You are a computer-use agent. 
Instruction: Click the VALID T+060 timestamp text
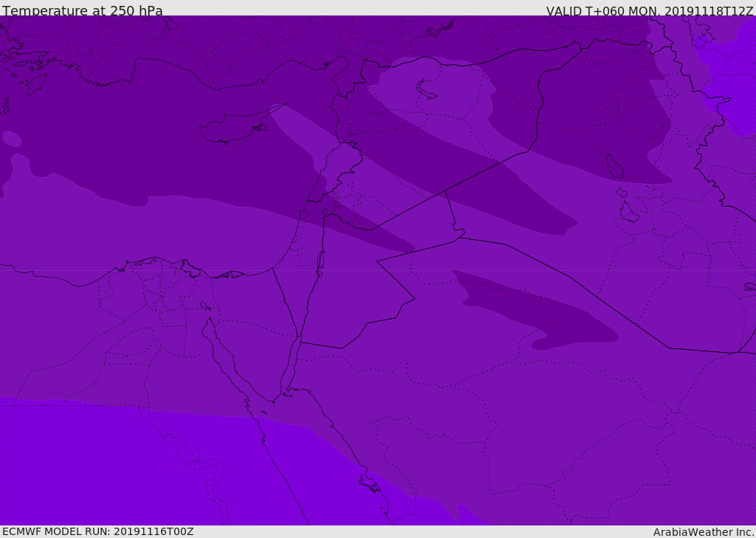pyautogui.click(x=650, y=10)
